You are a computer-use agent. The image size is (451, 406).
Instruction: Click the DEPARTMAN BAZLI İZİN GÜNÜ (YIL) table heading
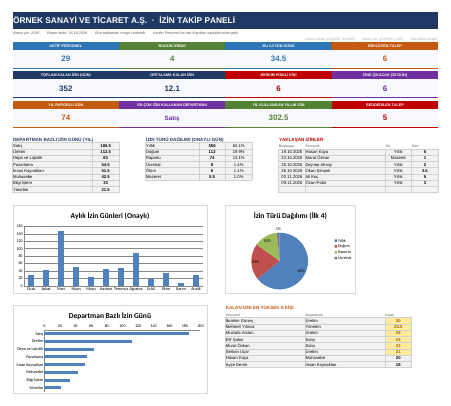53,139
